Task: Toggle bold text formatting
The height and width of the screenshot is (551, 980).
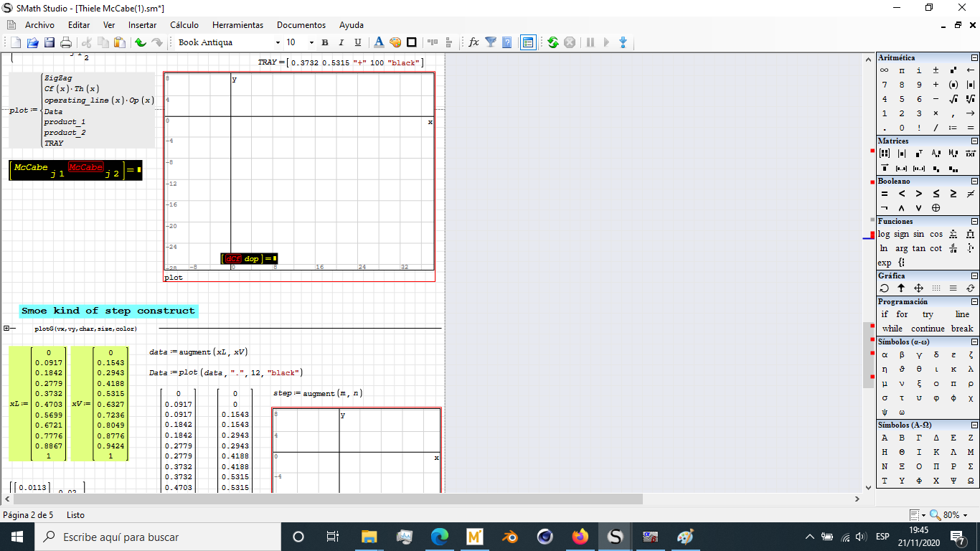Action: coord(324,42)
